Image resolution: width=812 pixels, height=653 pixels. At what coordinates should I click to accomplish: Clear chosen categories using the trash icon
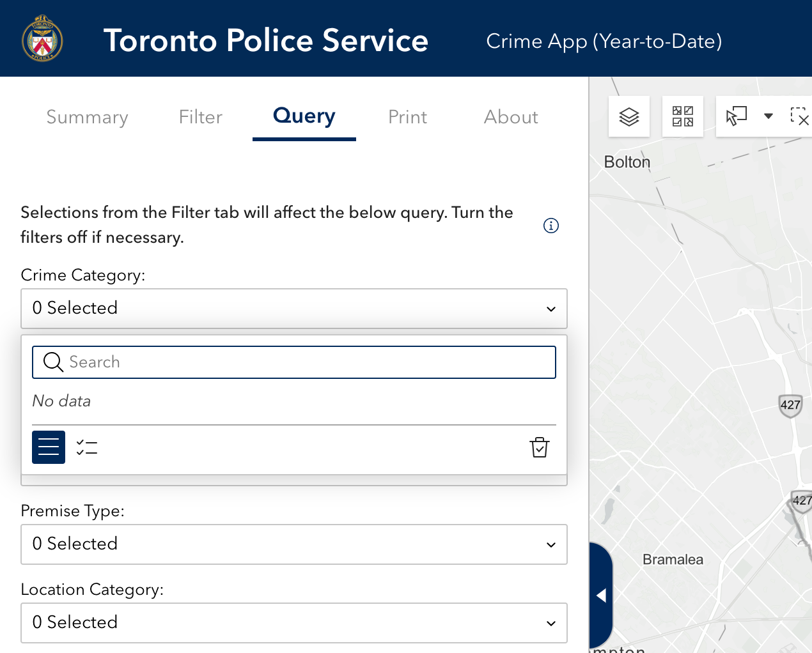tap(539, 447)
